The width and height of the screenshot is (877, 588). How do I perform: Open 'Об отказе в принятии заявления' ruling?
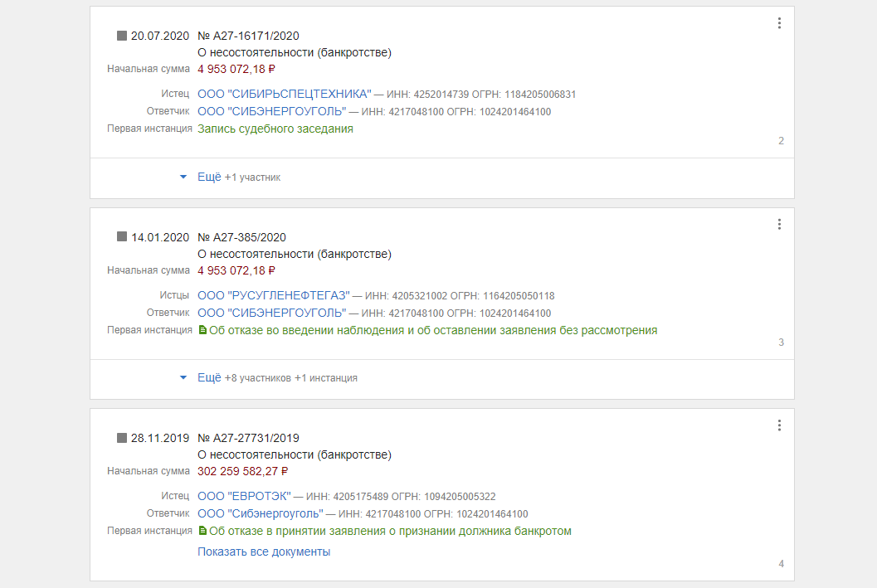(x=390, y=531)
